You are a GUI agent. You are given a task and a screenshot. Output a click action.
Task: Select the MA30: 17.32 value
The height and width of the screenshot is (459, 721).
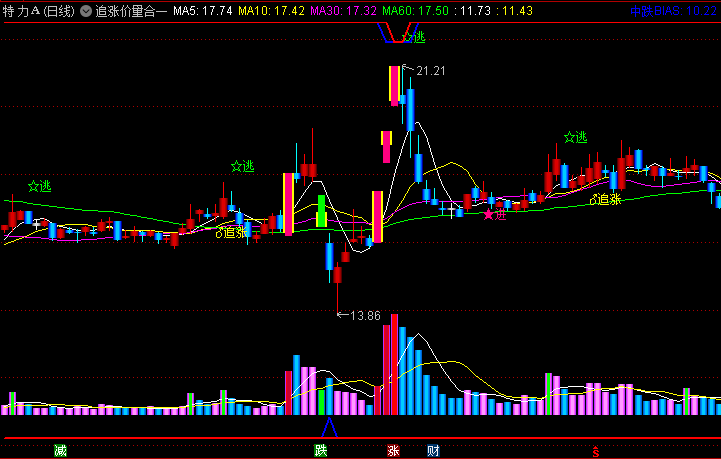tap(343, 11)
